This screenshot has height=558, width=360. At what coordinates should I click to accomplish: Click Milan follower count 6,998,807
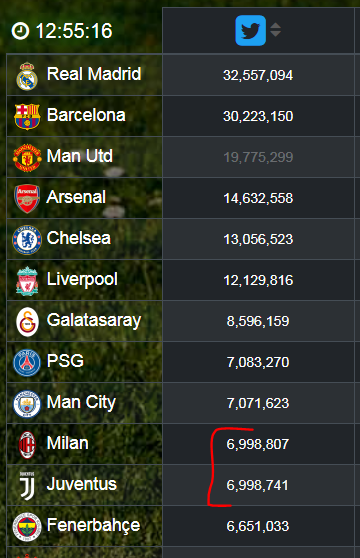tap(258, 444)
